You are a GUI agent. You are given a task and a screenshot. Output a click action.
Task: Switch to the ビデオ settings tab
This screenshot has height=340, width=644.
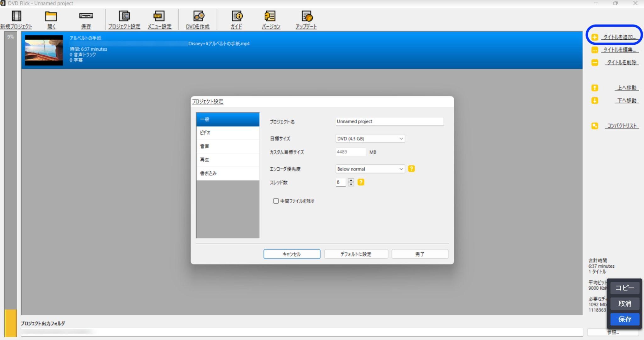228,133
